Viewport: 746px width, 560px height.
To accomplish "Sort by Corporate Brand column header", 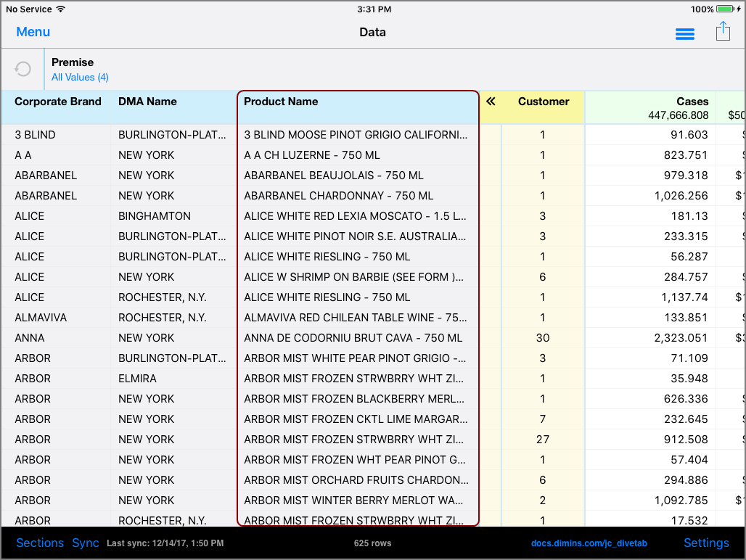I will tap(58, 102).
